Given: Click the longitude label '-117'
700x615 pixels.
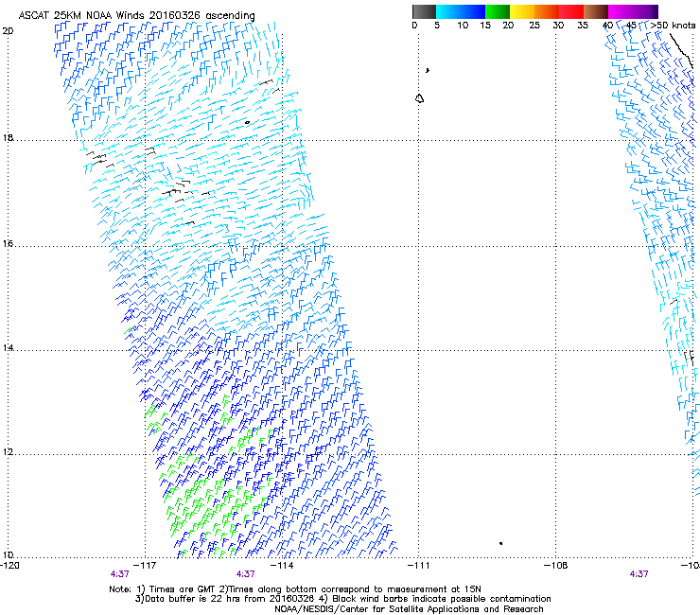Looking at the screenshot, I should click(146, 566).
